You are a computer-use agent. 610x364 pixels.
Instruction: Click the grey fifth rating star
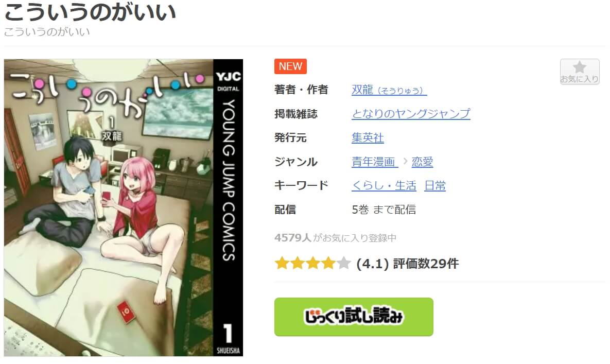[343, 263]
